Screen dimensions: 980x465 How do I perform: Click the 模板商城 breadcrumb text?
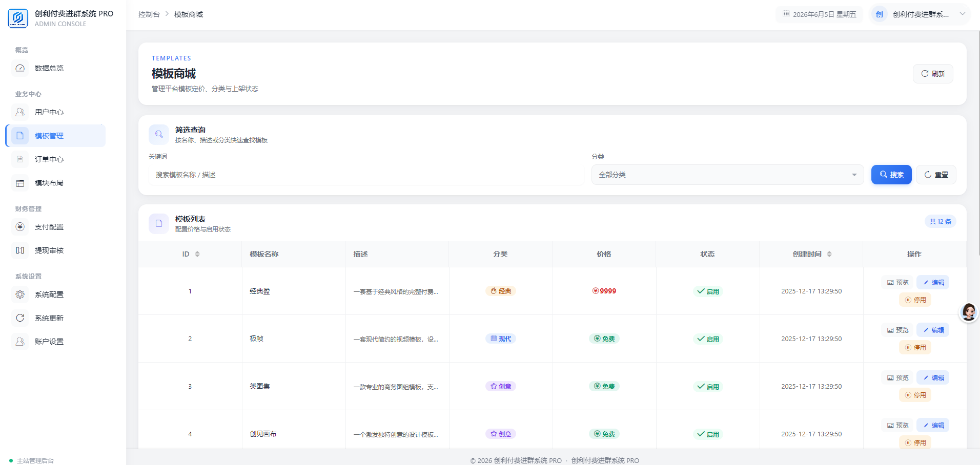[x=189, y=14]
